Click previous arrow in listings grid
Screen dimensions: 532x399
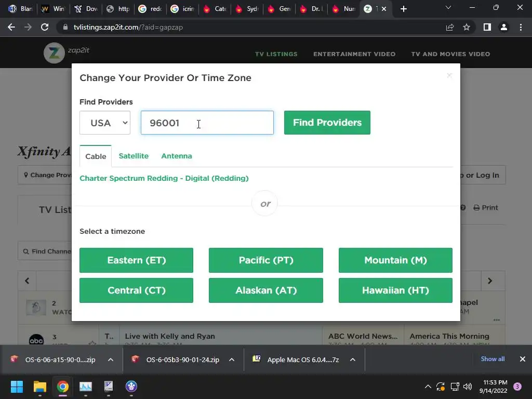point(27,281)
